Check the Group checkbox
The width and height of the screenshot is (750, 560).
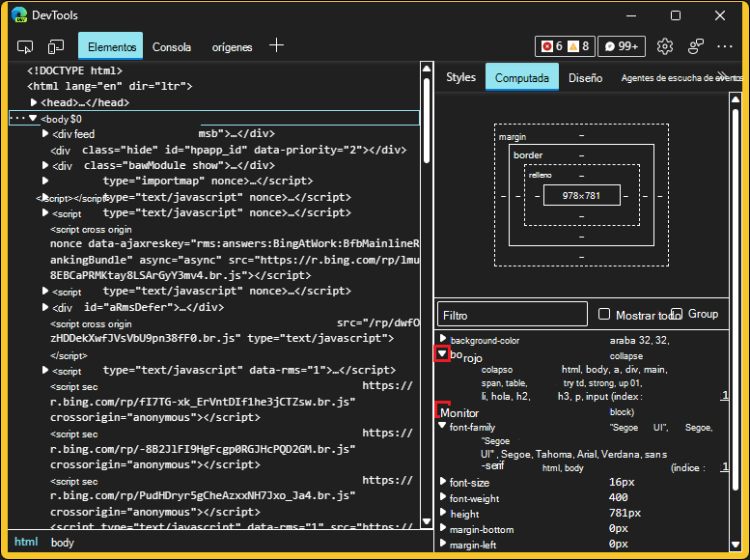point(677,314)
